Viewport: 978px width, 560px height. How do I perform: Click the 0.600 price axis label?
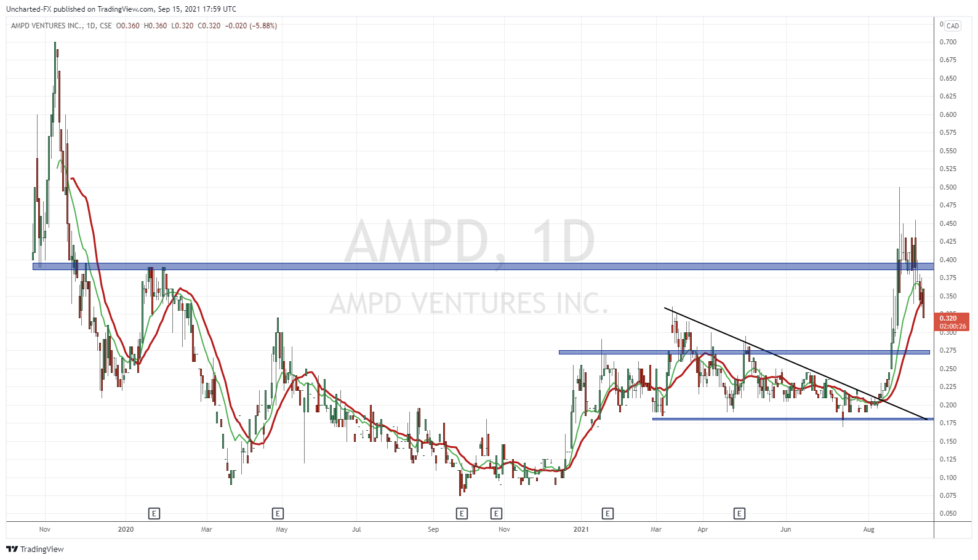coord(948,114)
